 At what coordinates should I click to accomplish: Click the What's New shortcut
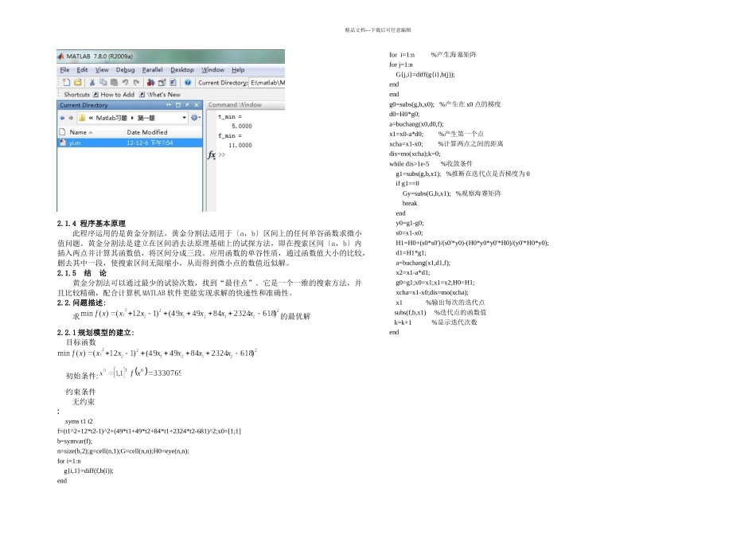(x=160, y=95)
